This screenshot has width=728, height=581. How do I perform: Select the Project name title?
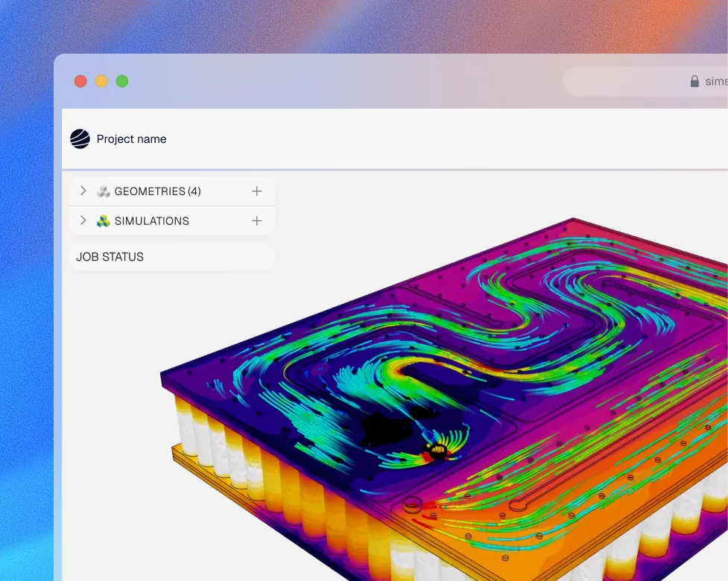click(131, 139)
